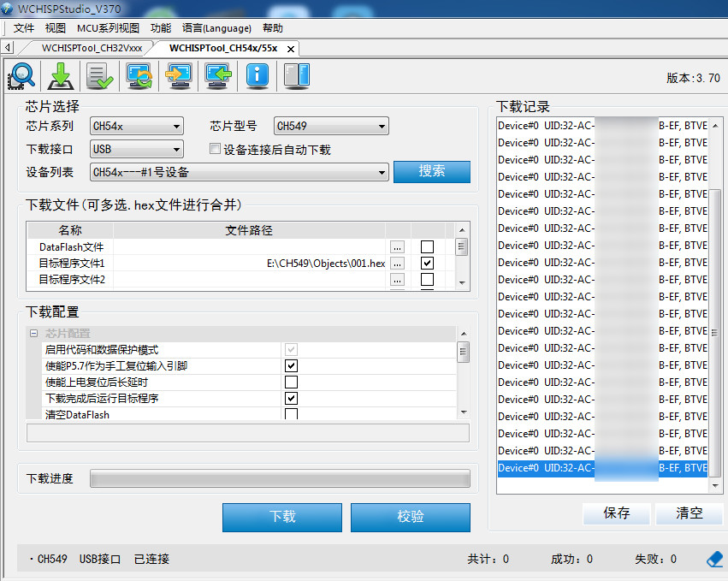Click the 保存 button
728x581 pixels.
[x=617, y=513]
